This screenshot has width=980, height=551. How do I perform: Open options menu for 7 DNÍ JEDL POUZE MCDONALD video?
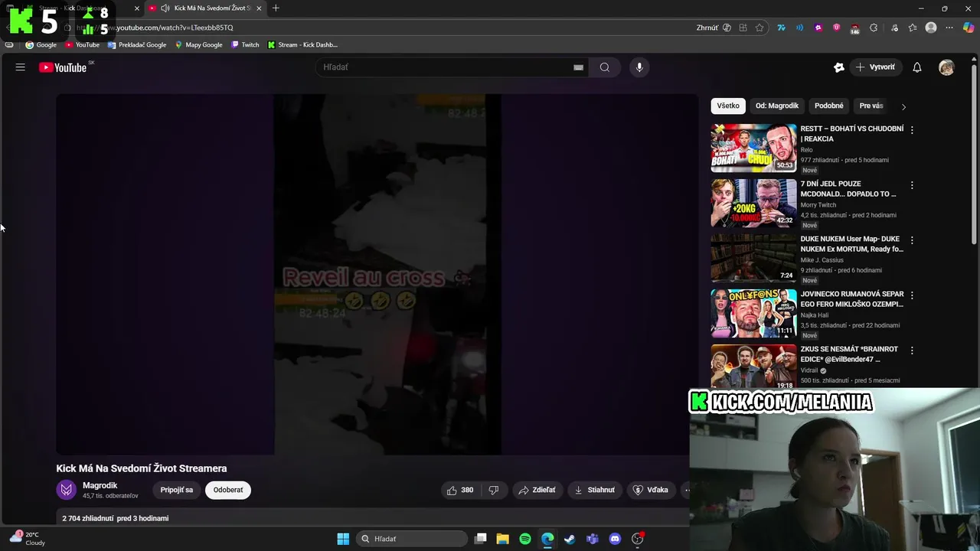point(912,185)
